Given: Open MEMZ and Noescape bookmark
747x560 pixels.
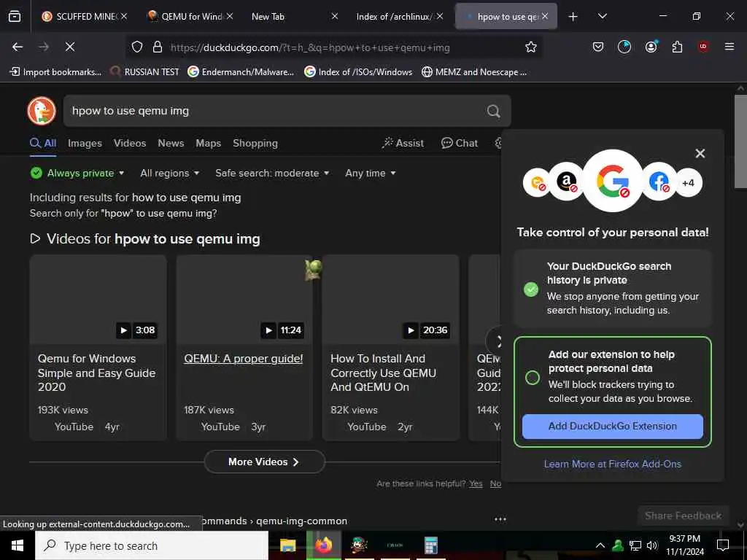Looking at the screenshot, I should pos(474,72).
